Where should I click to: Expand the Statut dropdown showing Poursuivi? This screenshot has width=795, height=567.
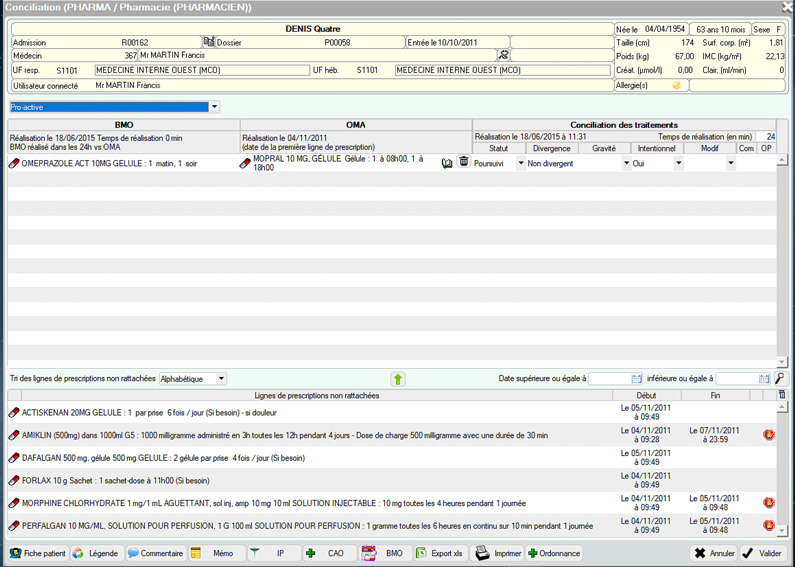pos(520,163)
